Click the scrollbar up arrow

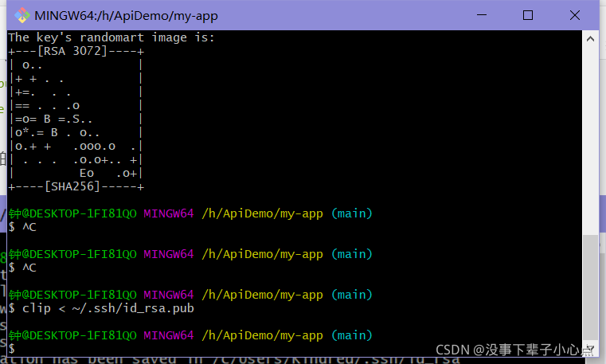[590, 39]
